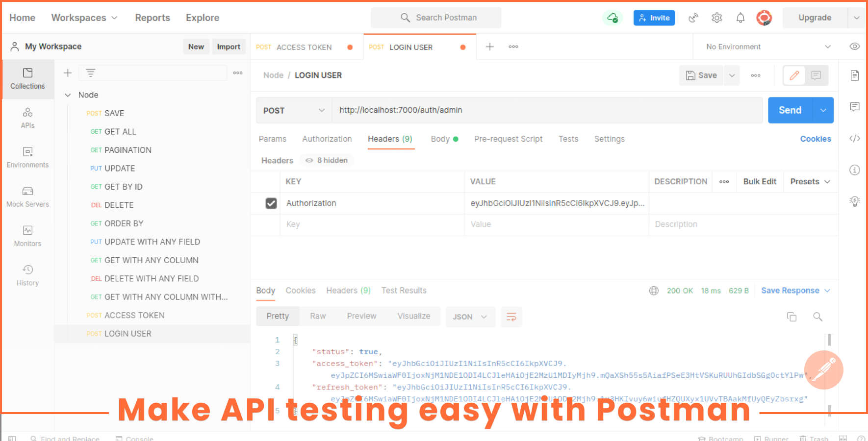Open the code snippet generator panel

pyautogui.click(x=855, y=138)
